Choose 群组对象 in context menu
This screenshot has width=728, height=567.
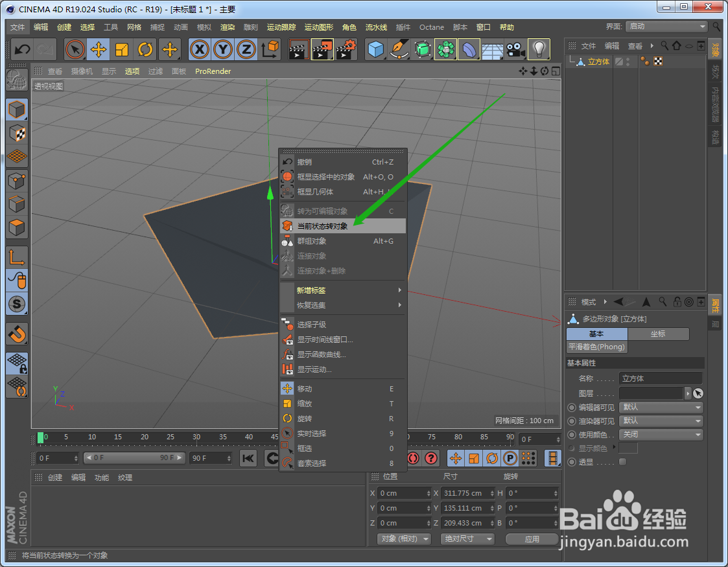point(343,241)
